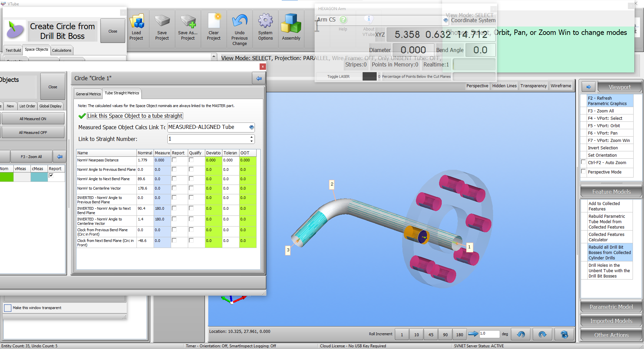Click the Assembly cubes icon
The image size is (644, 349).
tap(291, 23)
